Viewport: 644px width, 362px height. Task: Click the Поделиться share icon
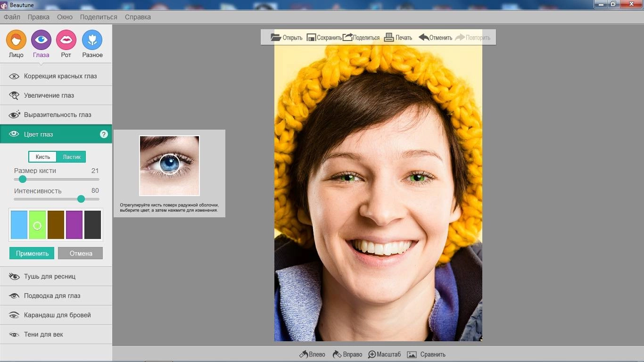tap(347, 37)
